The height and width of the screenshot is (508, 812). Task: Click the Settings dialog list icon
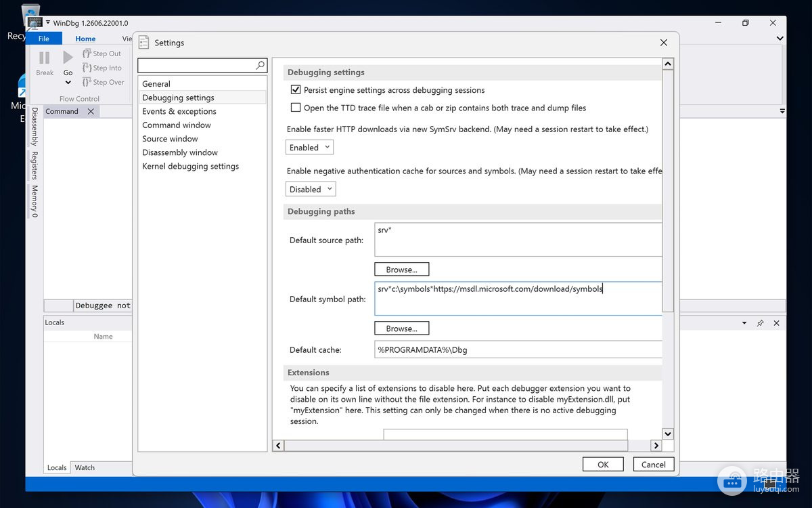pos(143,43)
